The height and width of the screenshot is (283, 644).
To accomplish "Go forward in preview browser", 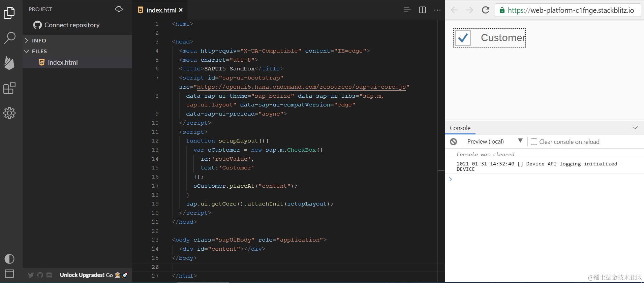I will 470,10.
